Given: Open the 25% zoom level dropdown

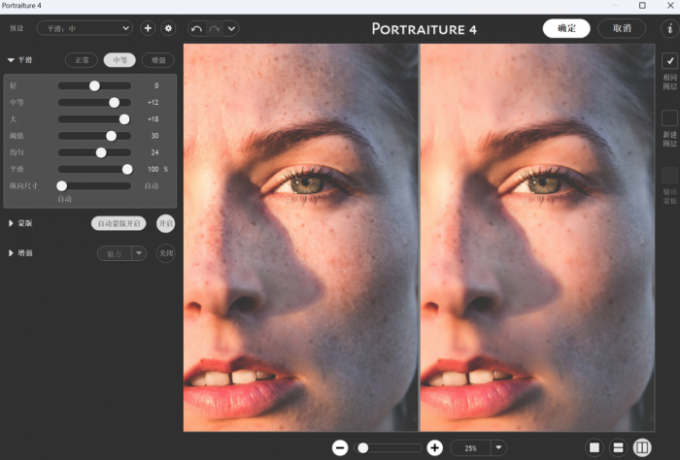Looking at the screenshot, I should 478,448.
